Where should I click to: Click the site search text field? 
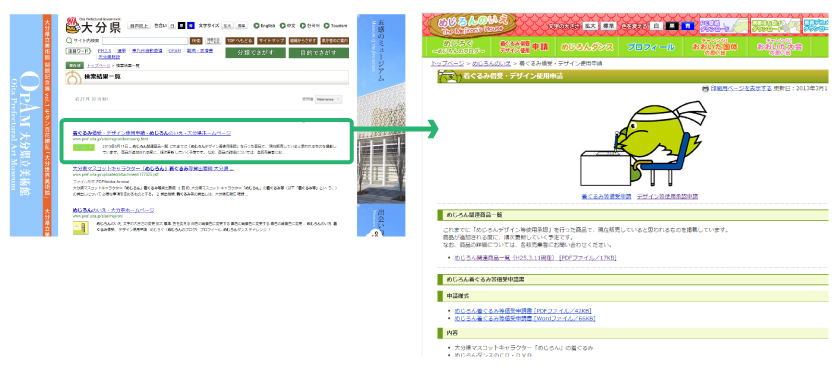(145, 40)
